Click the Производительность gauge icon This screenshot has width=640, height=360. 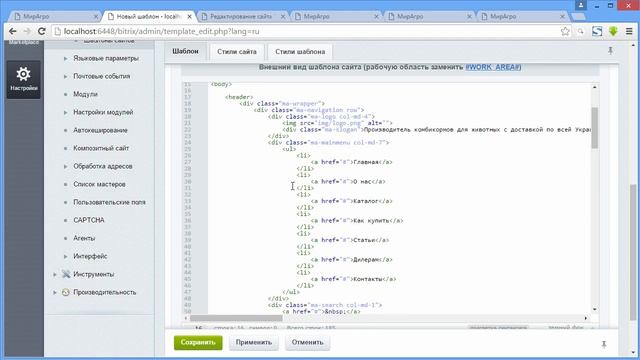[66, 292]
